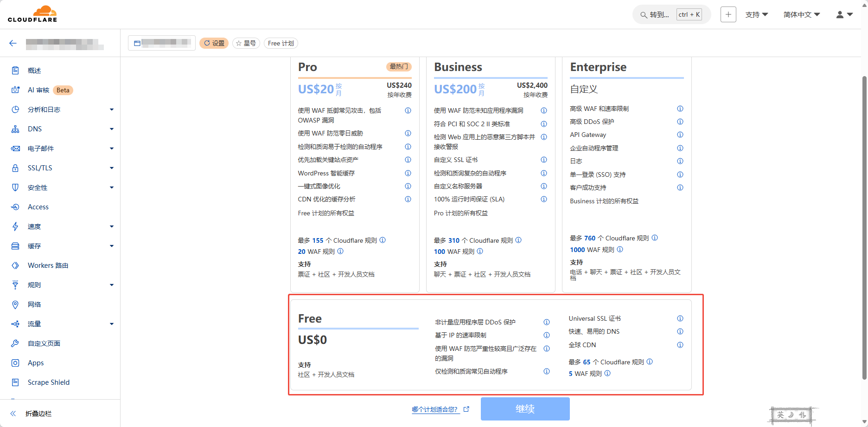Click info icon for API Gateway
The height and width of the screenshot is (427, 868).
point(680,135)
